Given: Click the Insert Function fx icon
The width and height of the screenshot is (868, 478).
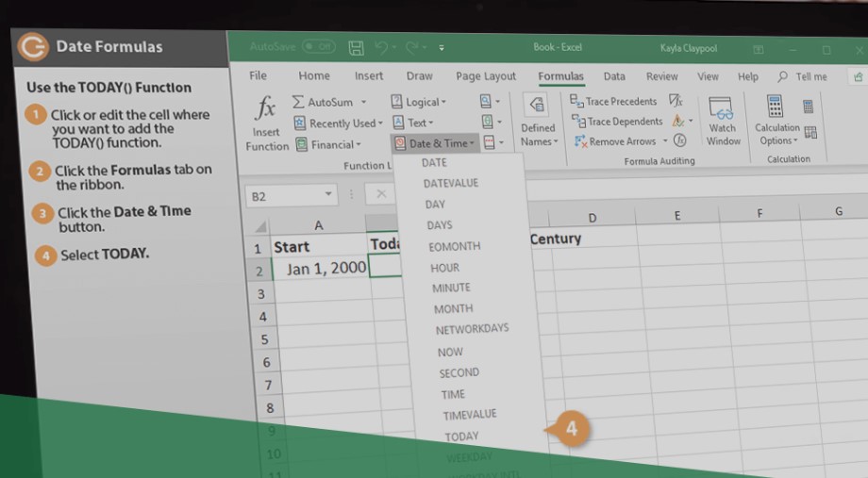Looking at the screenshot, I should [x=265, y=107].
